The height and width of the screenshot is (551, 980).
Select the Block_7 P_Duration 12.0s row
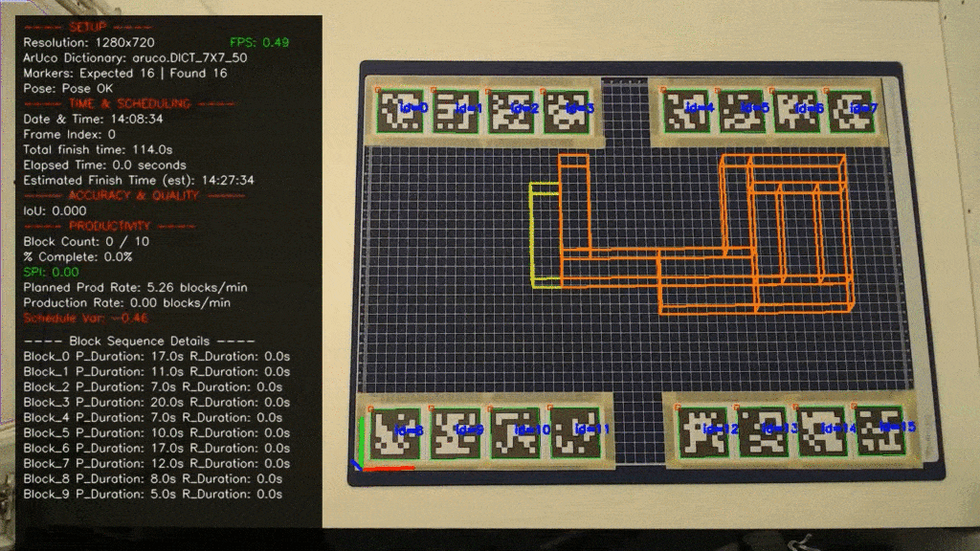[x=157, y=464]
